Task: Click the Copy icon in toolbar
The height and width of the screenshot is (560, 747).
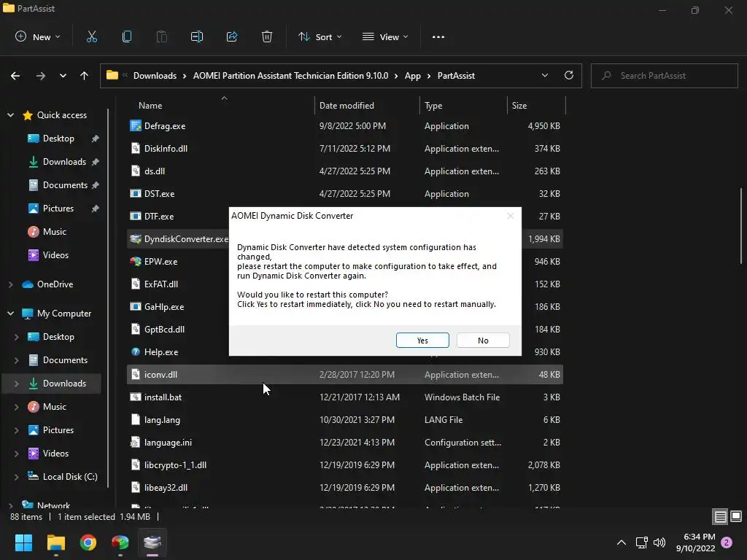Action: [127, 36]
